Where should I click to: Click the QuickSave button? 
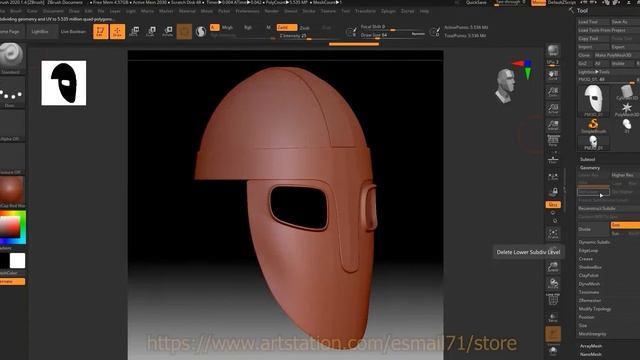476,2
